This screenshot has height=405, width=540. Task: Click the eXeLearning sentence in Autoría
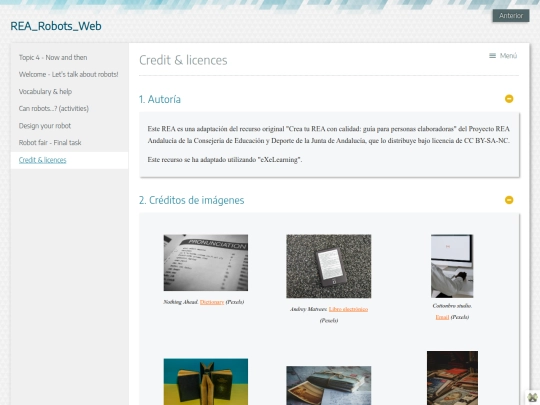point(225,160)
